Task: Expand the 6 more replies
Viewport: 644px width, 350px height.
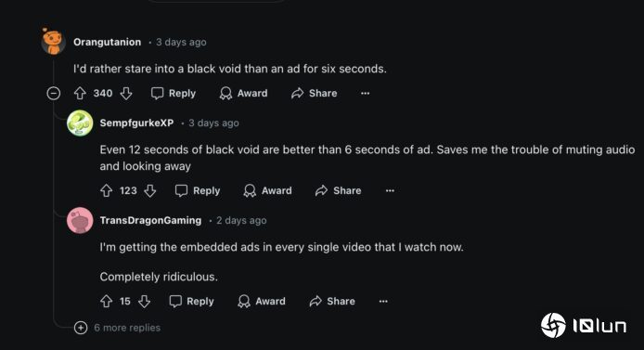Action: (118, 328)
